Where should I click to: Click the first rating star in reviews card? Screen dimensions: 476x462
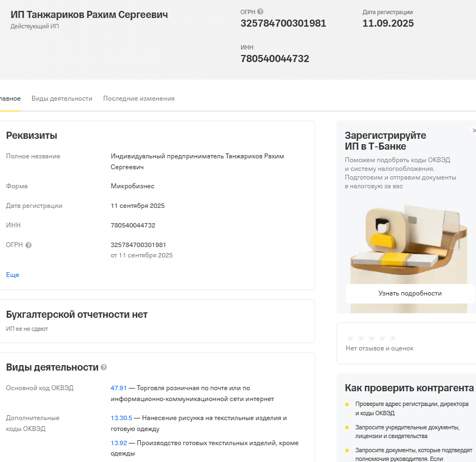350,338
